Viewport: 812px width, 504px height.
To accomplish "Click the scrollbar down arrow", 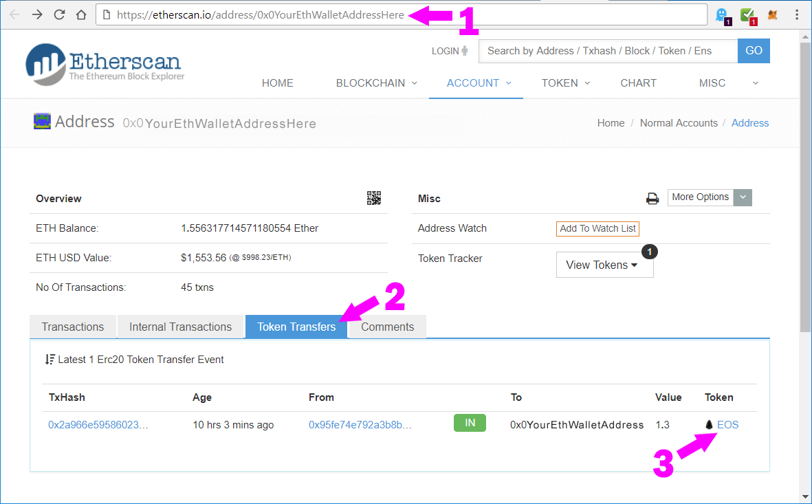I will coord(805,496).
